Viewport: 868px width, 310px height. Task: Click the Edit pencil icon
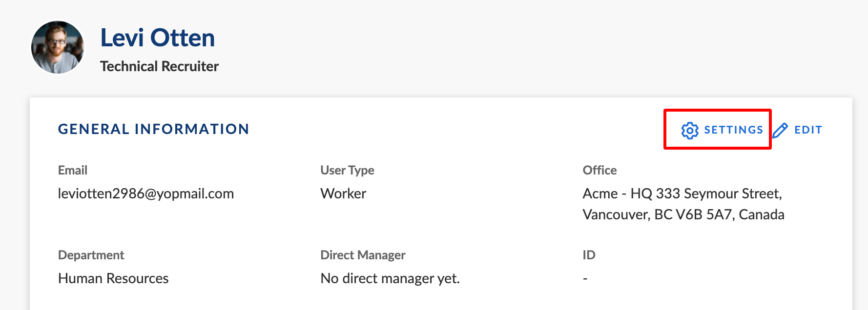click(780, 130)
